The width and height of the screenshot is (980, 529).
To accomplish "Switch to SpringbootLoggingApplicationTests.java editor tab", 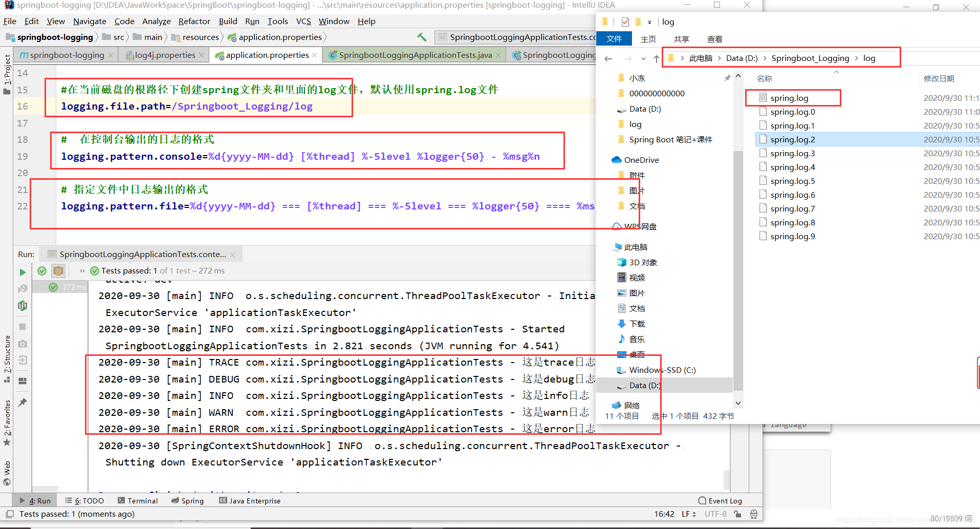I will [415, 55].
